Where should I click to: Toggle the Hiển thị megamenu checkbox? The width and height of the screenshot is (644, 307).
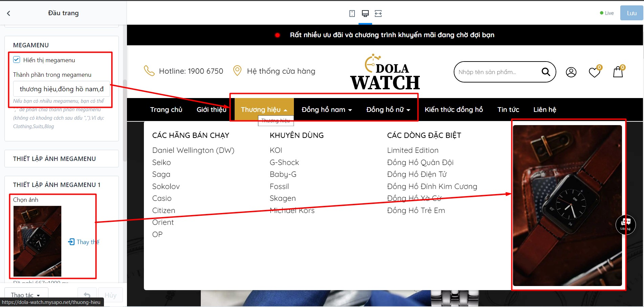coord(17,60)
